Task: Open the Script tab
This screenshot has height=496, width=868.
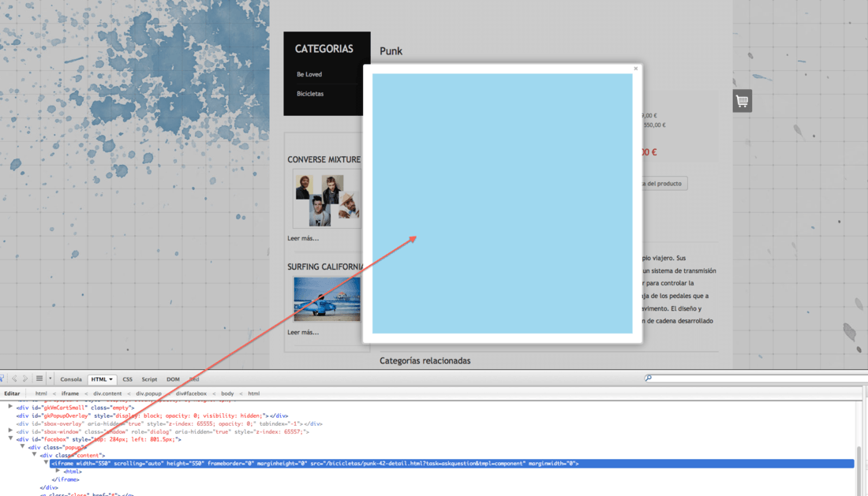Action: (x=149, y=379)
